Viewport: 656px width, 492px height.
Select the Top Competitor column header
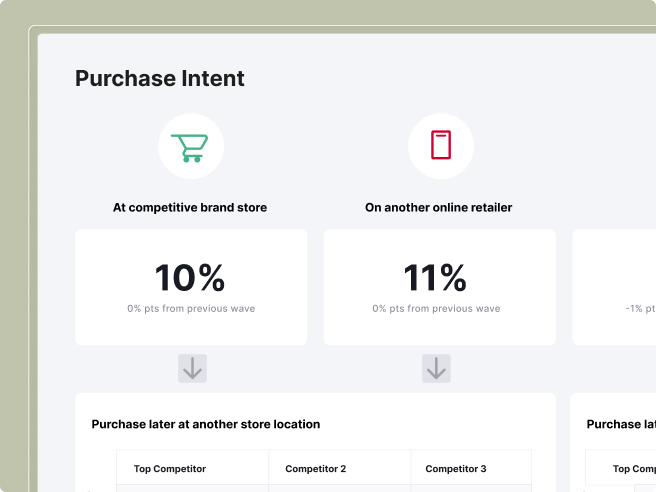click(169, 469)
